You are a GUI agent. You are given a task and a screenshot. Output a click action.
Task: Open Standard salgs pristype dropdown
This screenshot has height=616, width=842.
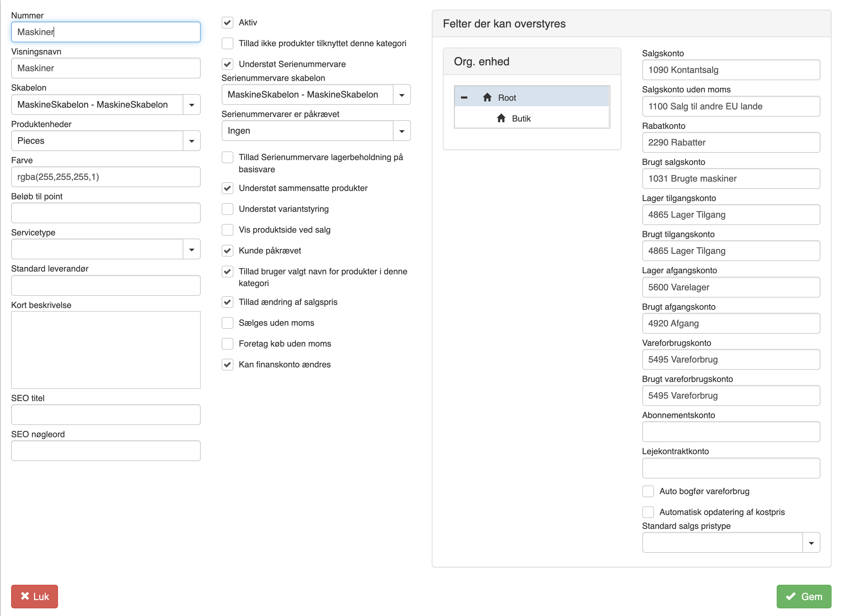(x=811, y=542)
